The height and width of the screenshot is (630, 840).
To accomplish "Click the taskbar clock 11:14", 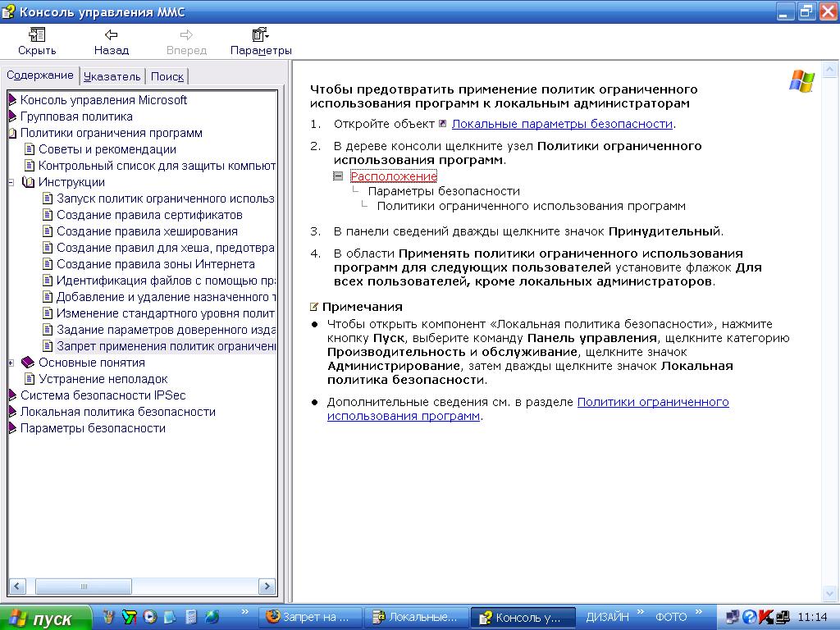I will coord(812,618).
